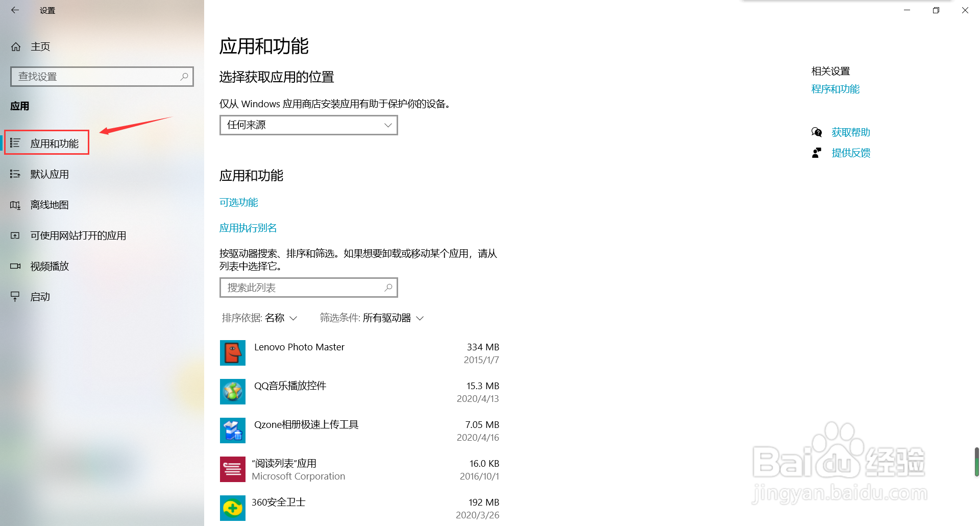This screenshot has height=526, width=980.
Task: Open the 所有驱动器 filter dropdown
Action: point(392,318)
